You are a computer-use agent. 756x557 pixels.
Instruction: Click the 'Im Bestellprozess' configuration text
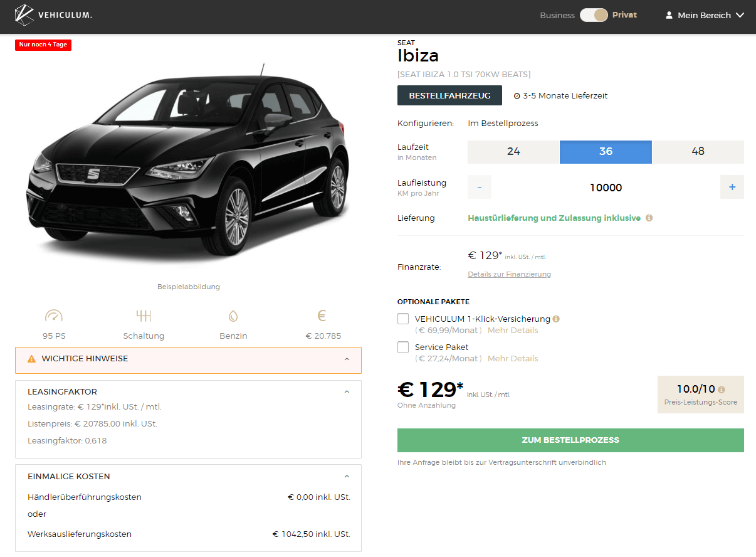click(x=503, y=124)
